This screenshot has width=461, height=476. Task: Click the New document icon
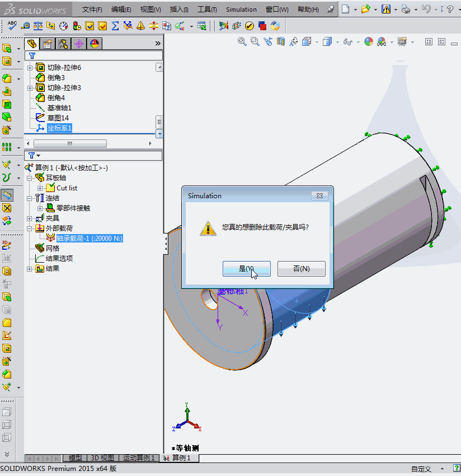[x=345, y=9]
